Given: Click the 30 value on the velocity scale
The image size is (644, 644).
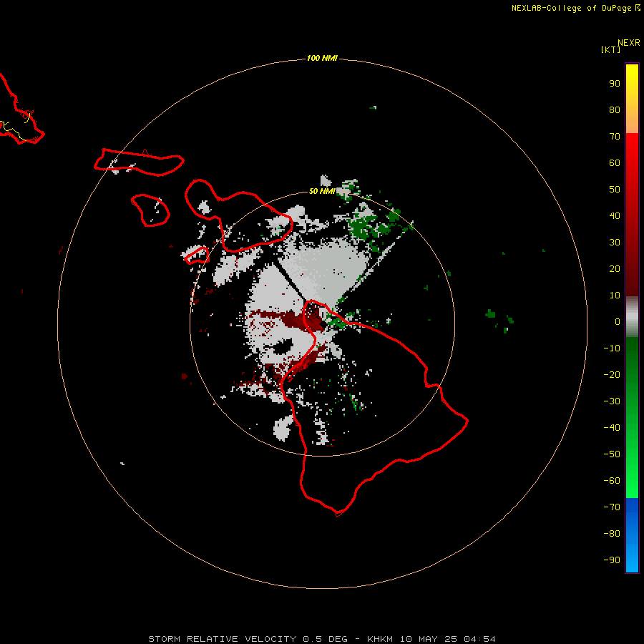Looking at the screenshot, I should pos(615,243).
